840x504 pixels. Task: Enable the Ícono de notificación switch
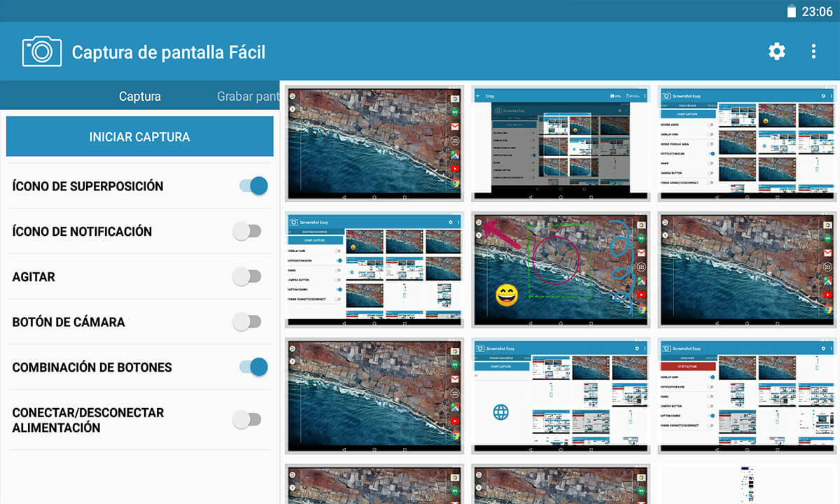tap(247, 231)
